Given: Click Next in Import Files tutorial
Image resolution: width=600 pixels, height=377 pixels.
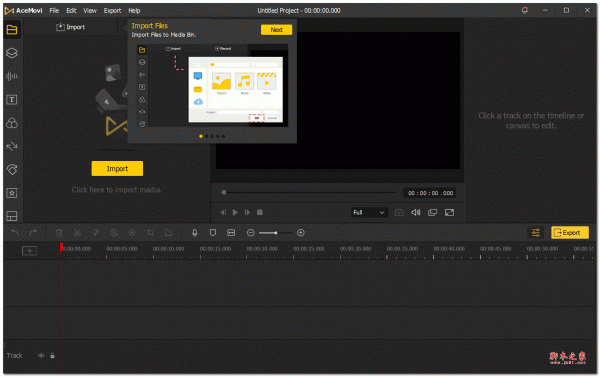Looking at the screenshot, I should click(x=276, y=30).
